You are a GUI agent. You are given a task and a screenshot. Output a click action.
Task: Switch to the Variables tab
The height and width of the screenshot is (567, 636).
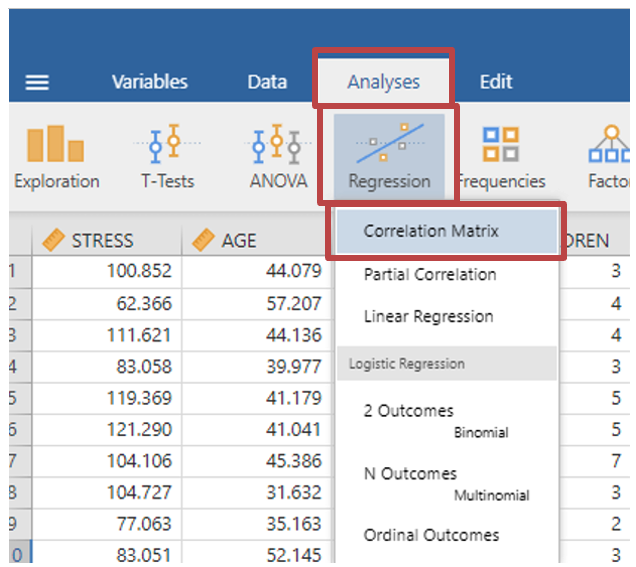149,83
